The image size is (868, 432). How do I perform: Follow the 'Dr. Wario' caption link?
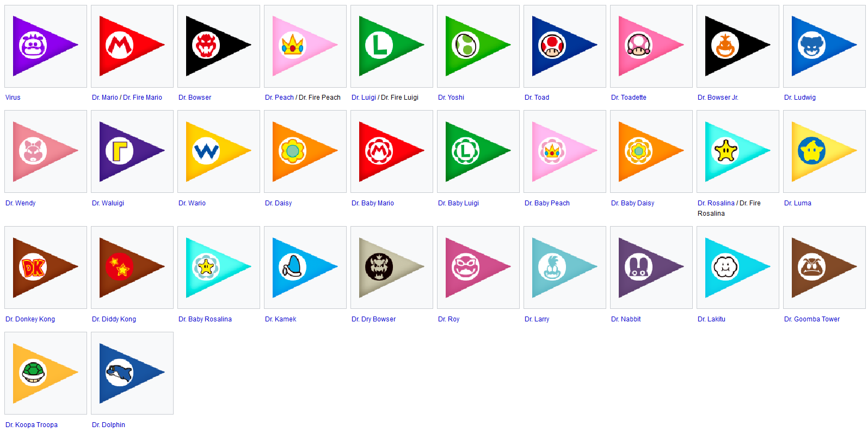pos(192,203)
